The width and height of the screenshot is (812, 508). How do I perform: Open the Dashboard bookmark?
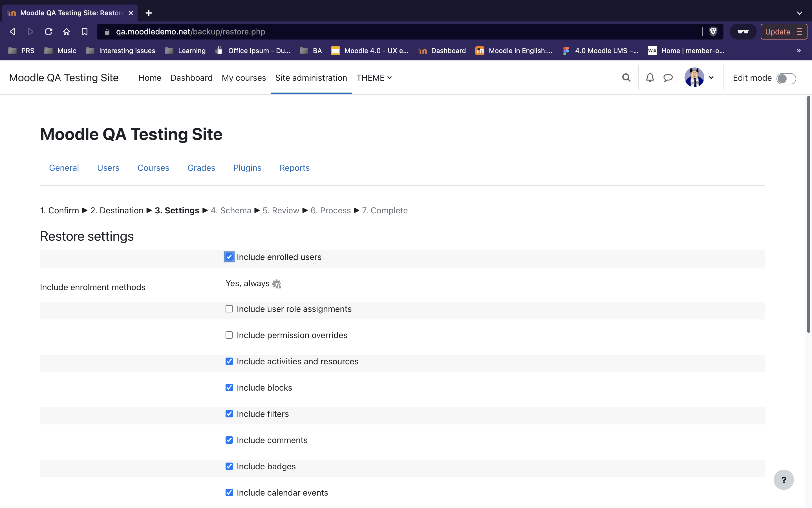click(x=442, y=51)
